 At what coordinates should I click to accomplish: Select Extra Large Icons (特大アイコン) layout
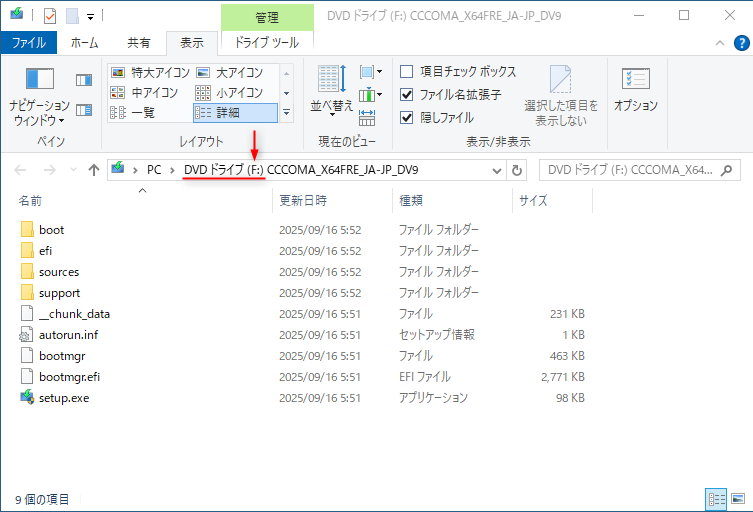click(152, 72)
